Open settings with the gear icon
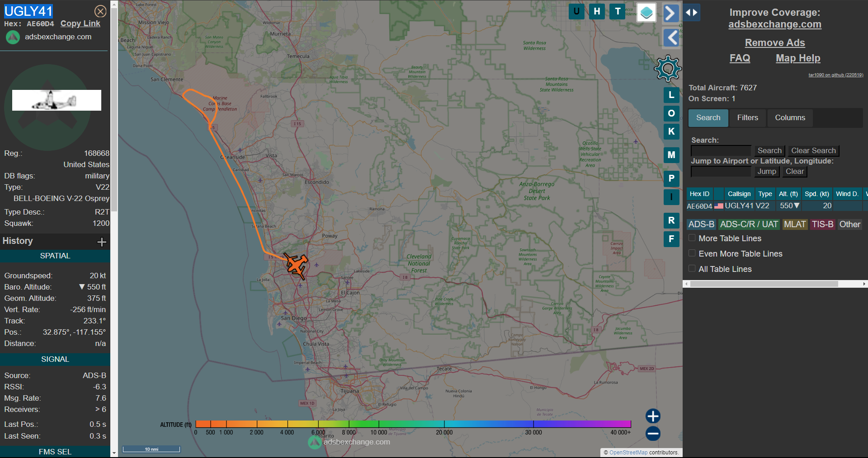This screenshot has height=458, width=868. click(668, 69)
